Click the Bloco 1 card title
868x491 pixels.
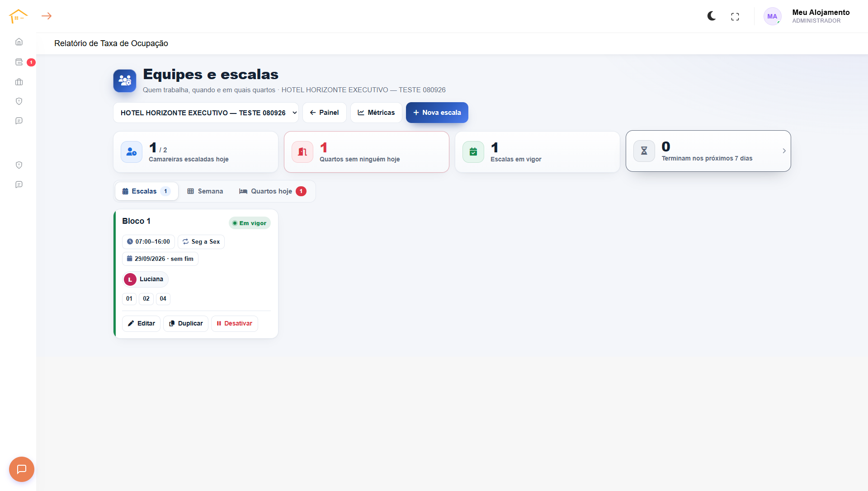pyautogui.click(x=136, y=221)
